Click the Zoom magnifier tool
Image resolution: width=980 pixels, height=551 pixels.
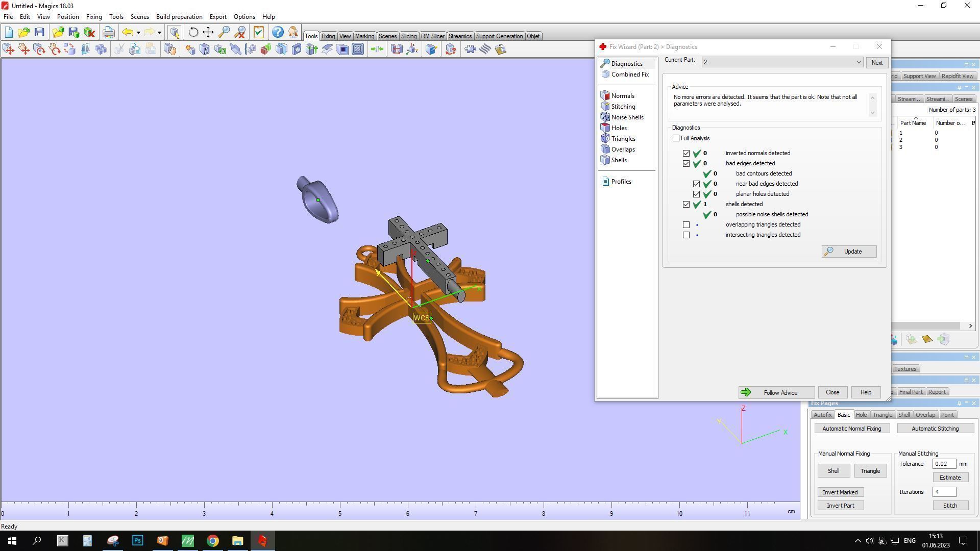pyautogui.click(x=224, y=33)
